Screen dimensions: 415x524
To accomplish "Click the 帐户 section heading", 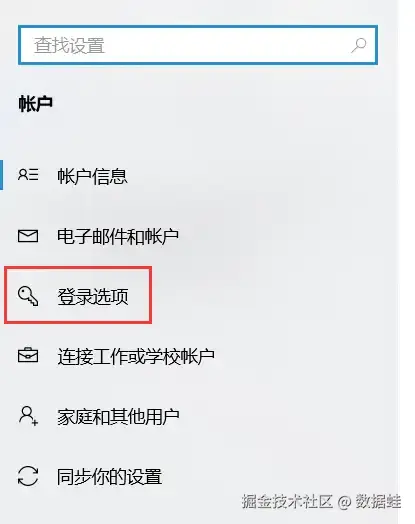I will [35, 103].
